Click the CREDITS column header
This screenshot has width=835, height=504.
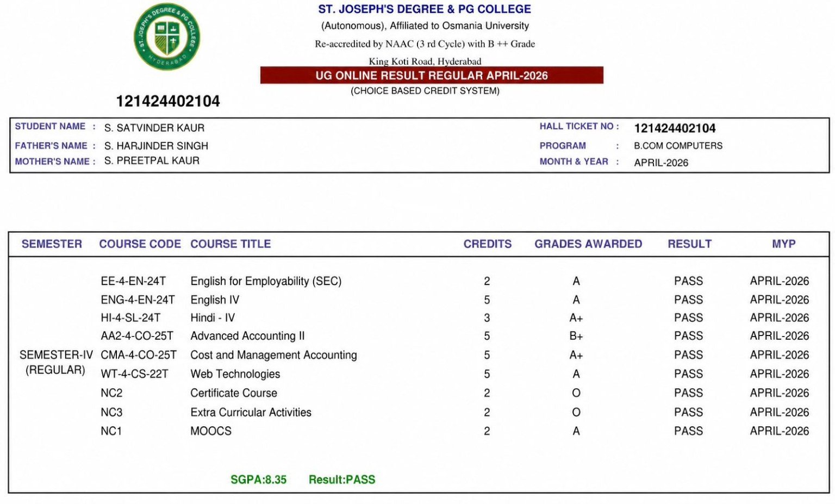point(488,244)
